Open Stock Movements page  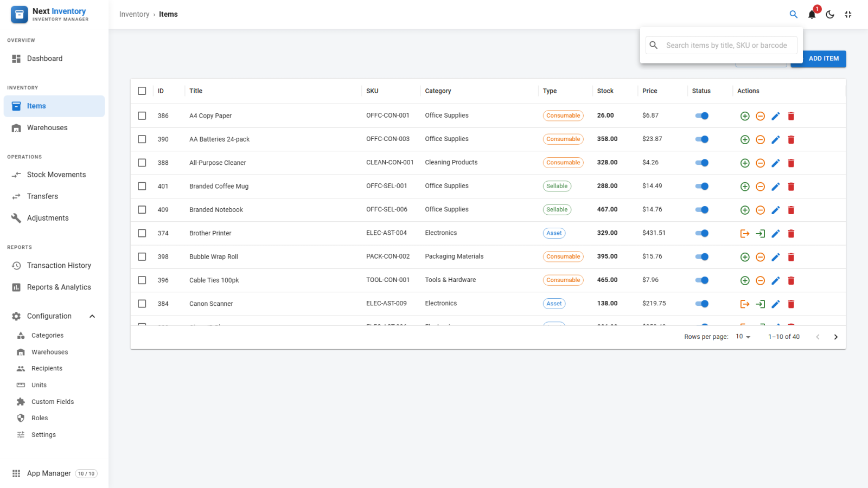point(54,175)
